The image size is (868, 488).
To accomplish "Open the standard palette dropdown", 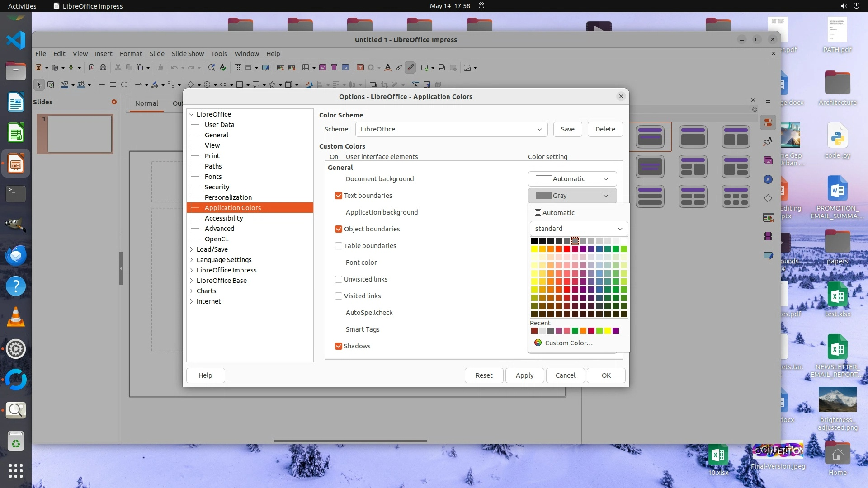I will 578,229.
